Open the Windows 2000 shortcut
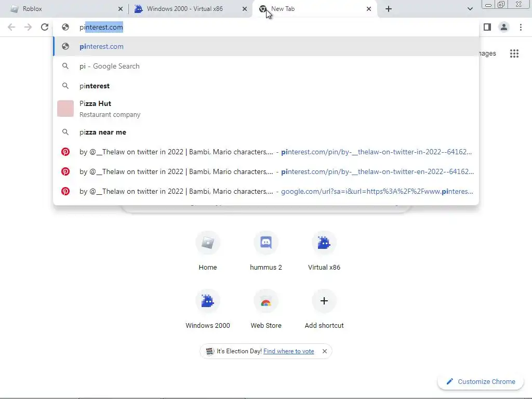The image size is (532, 399). pyautogui.click(x=208, y=309)
